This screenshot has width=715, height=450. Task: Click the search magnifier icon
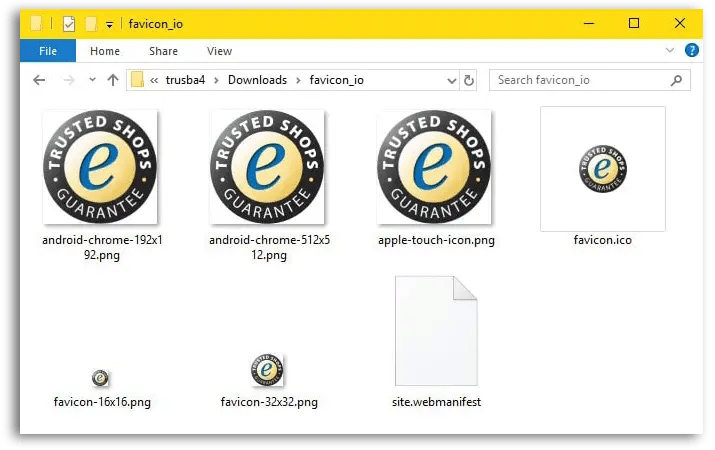(x=677, y=80)
